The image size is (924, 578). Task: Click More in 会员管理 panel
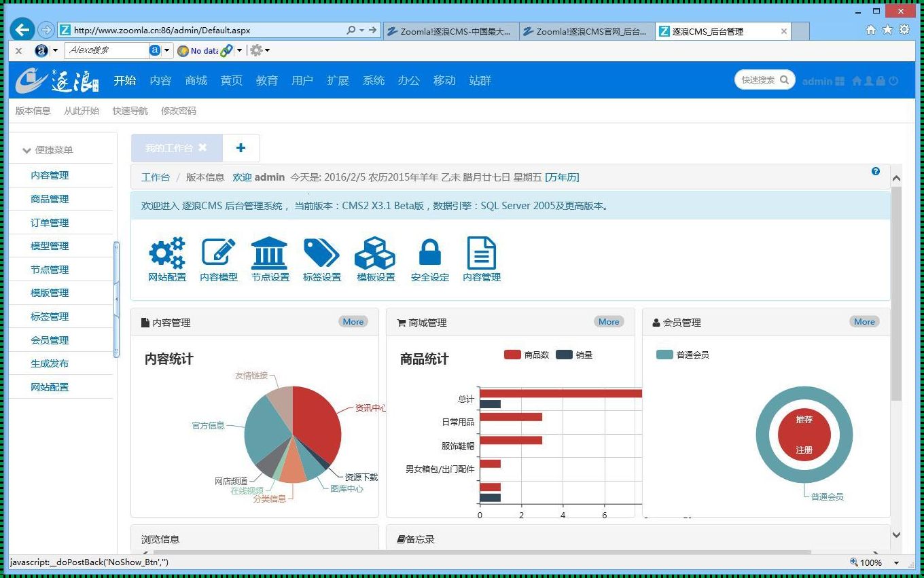864,322
